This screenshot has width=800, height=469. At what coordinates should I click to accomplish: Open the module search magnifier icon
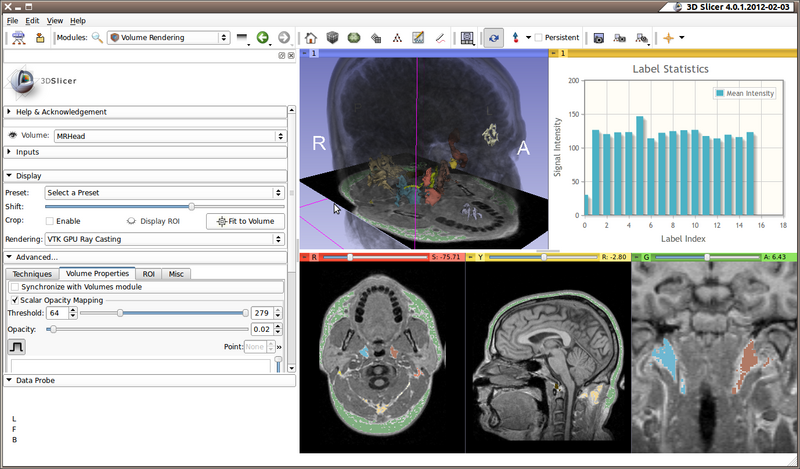97,37
